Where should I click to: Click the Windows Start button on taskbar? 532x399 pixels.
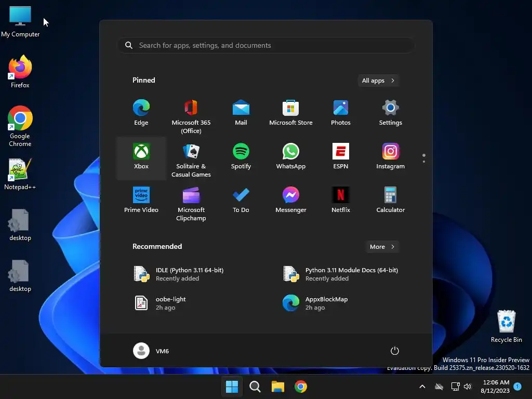[x=232, y=387]
